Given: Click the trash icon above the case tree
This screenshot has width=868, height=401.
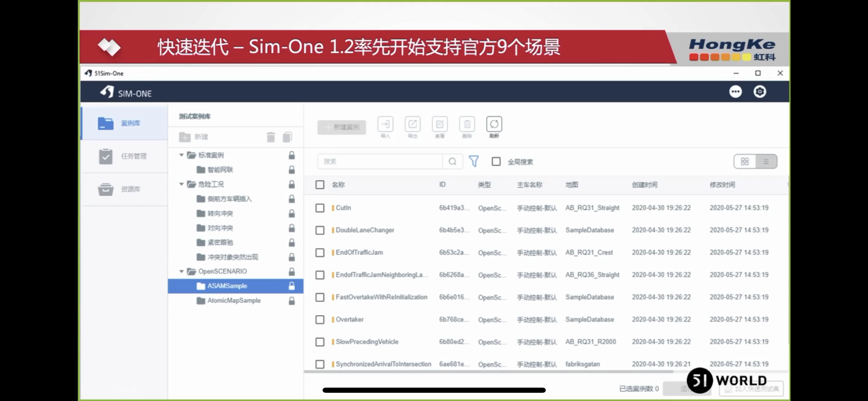Looking at the screenshot, I should pos(271,137).
